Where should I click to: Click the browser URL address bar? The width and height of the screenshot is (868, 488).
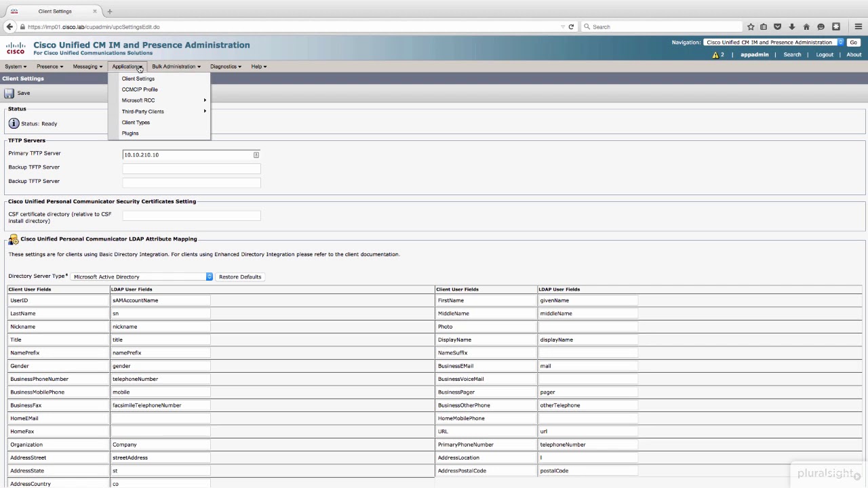[x=292, y=27]
